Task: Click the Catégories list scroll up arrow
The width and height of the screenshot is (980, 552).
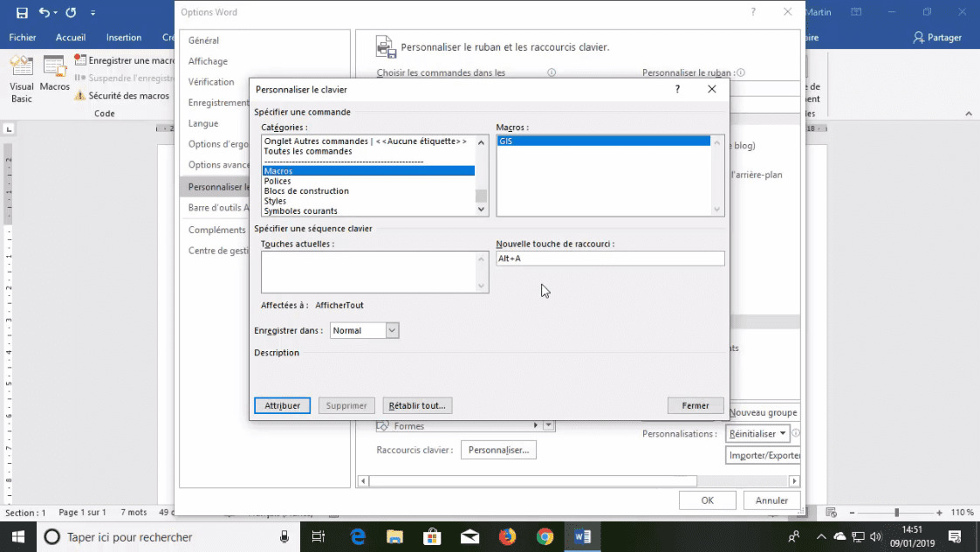Action: point(481,142)
